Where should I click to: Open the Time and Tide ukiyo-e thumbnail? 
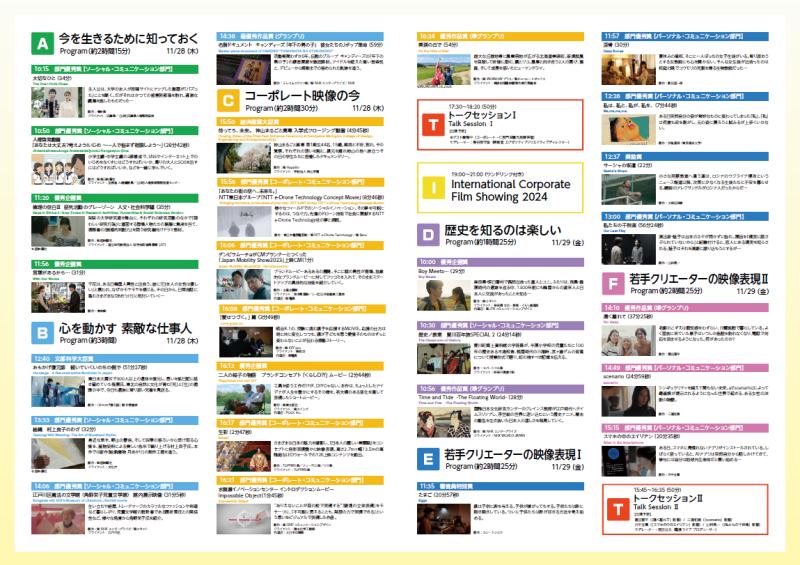(444, 423)
